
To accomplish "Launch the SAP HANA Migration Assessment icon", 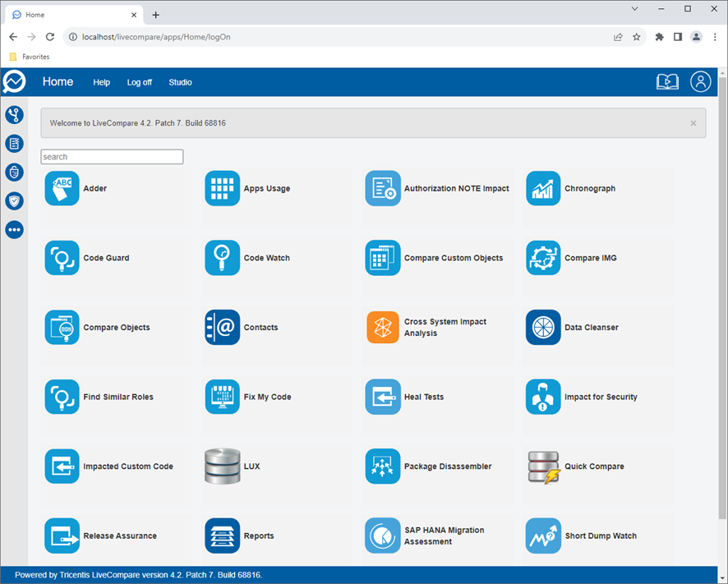I will [x=383, y=536].
